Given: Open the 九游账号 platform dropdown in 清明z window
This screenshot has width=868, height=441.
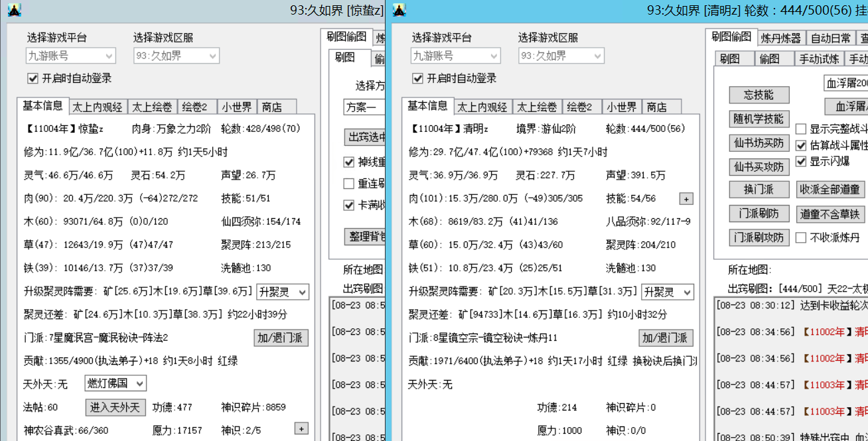Looking at the screenshot, I should (456, 56).
